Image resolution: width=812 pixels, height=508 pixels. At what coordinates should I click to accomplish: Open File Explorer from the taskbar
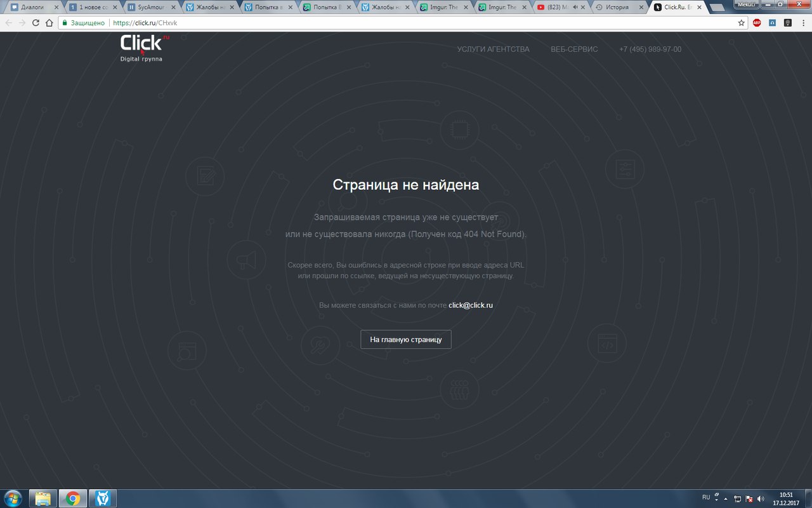click(x=43, y=498)
